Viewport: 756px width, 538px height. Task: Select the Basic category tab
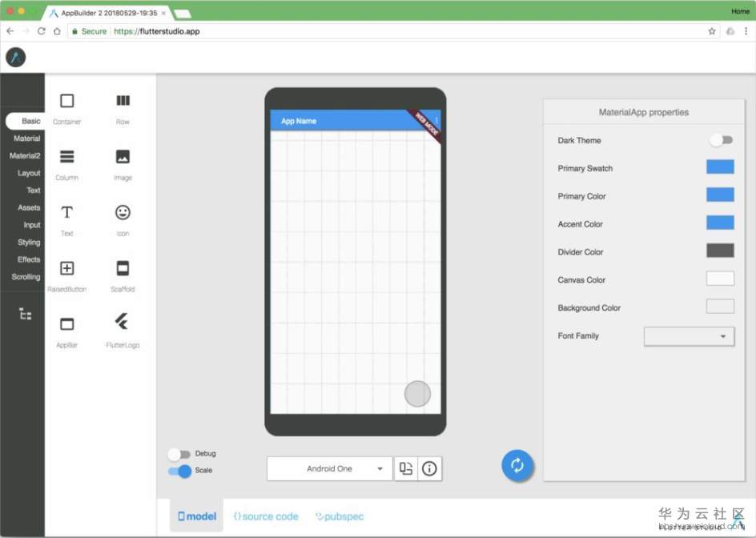coord(25,121)
